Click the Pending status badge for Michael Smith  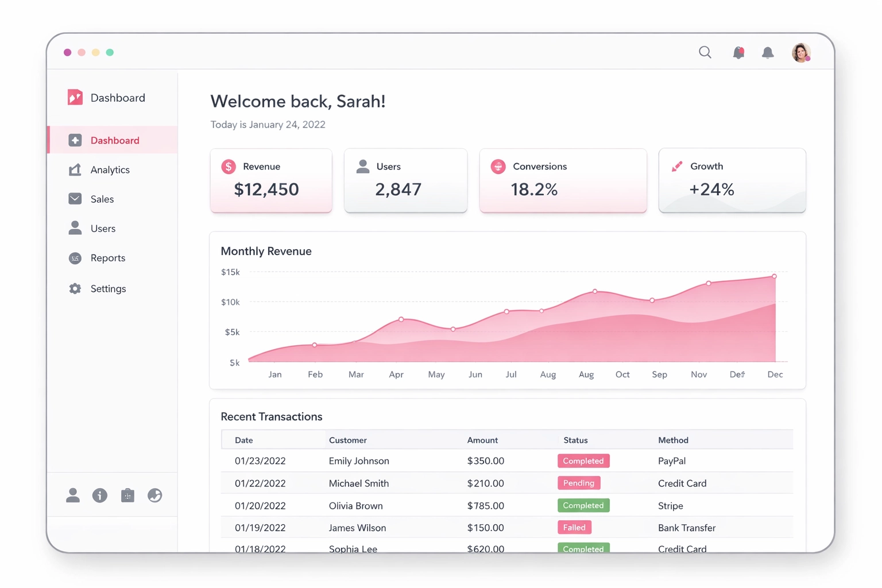coord(578,483)
